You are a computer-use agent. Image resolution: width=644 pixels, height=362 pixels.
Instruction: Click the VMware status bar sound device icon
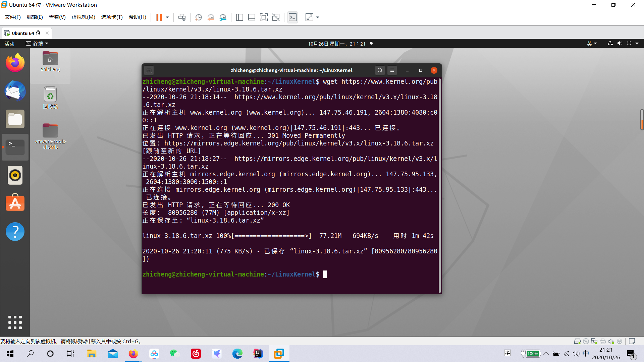point(611,341)
